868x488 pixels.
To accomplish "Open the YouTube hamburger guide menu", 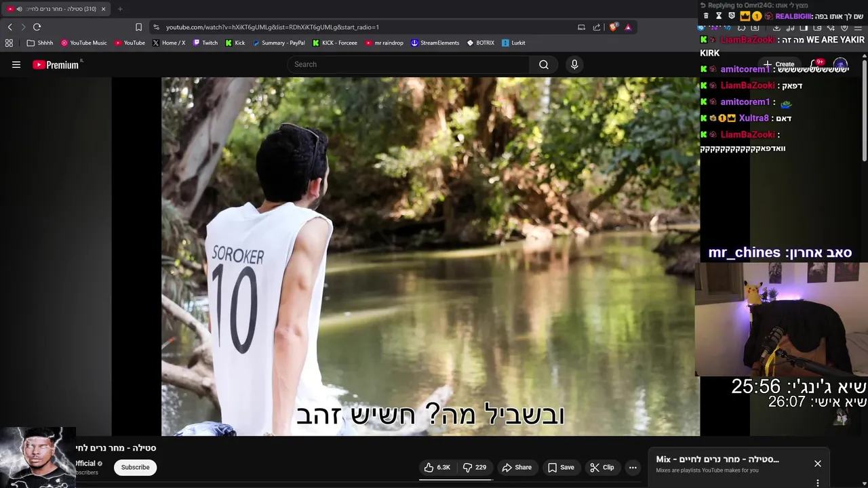I will 16,64.
